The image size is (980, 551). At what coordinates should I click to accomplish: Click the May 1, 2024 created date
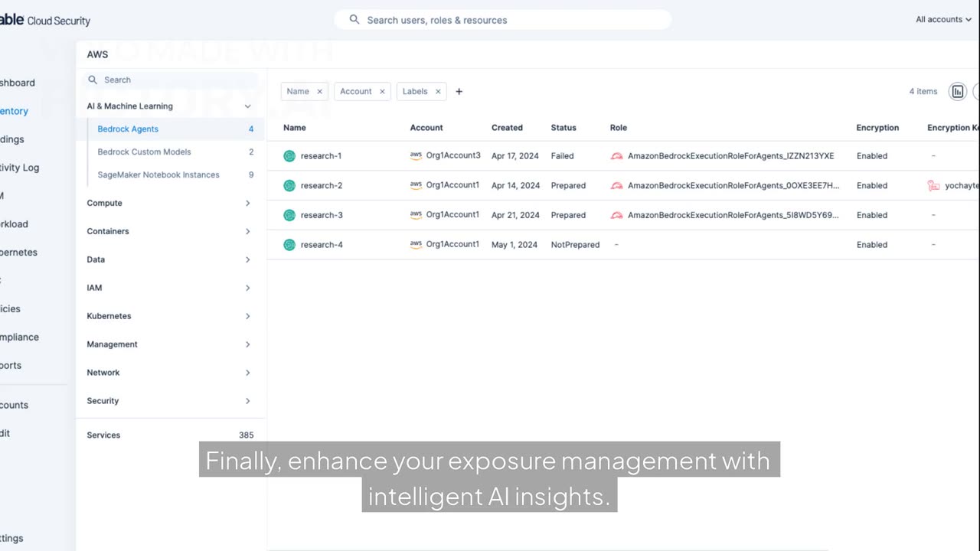click(x=514, y=245)
